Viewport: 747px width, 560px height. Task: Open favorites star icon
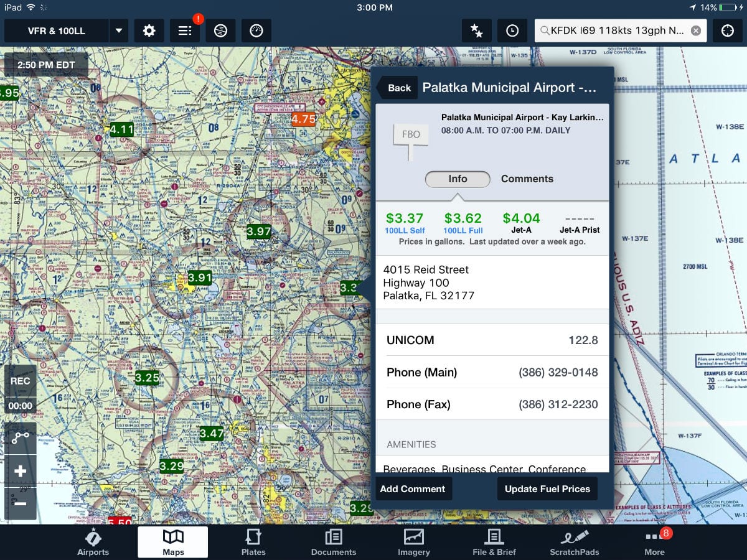tap(477, 30)
